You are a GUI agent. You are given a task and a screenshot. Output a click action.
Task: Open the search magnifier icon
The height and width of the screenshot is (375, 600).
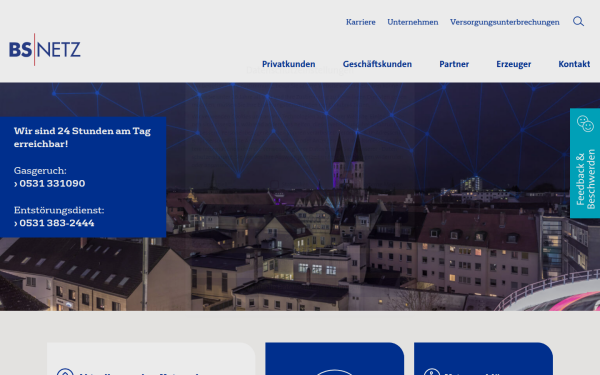tap(578, 21)
